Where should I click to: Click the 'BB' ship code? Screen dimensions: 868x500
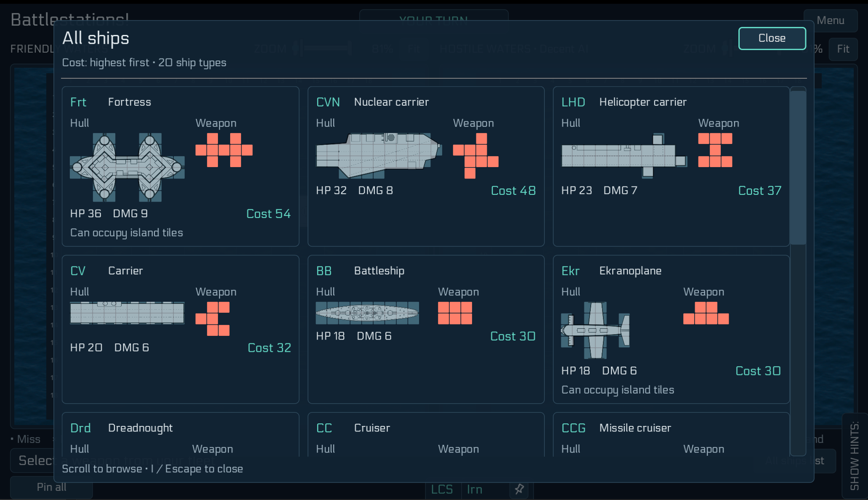[324, 271]
